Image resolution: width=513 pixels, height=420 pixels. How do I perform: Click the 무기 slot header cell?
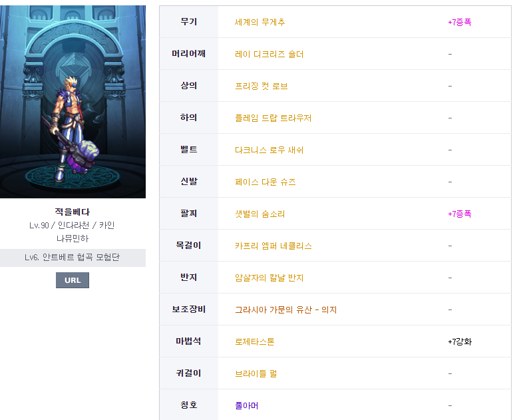point(189,22)
